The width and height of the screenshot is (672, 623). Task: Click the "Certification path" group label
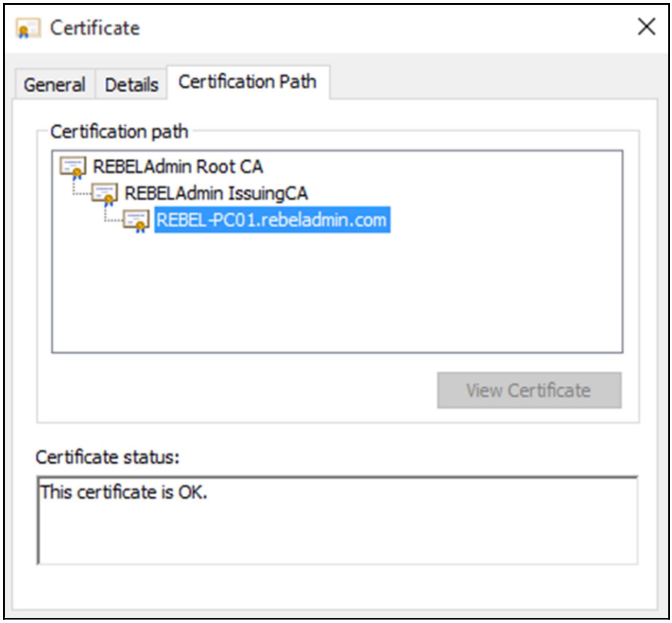pyautogui.click(x=119, y=131)
